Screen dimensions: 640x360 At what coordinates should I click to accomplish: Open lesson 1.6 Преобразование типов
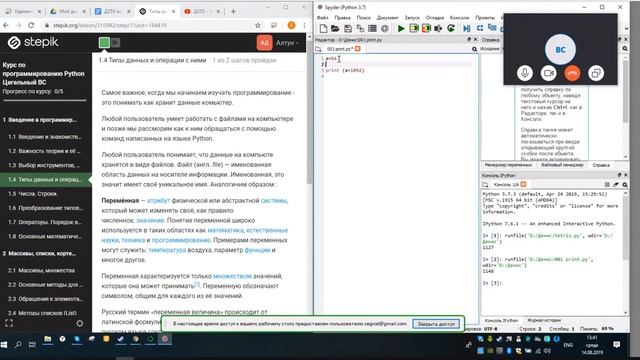pos(45,208)
